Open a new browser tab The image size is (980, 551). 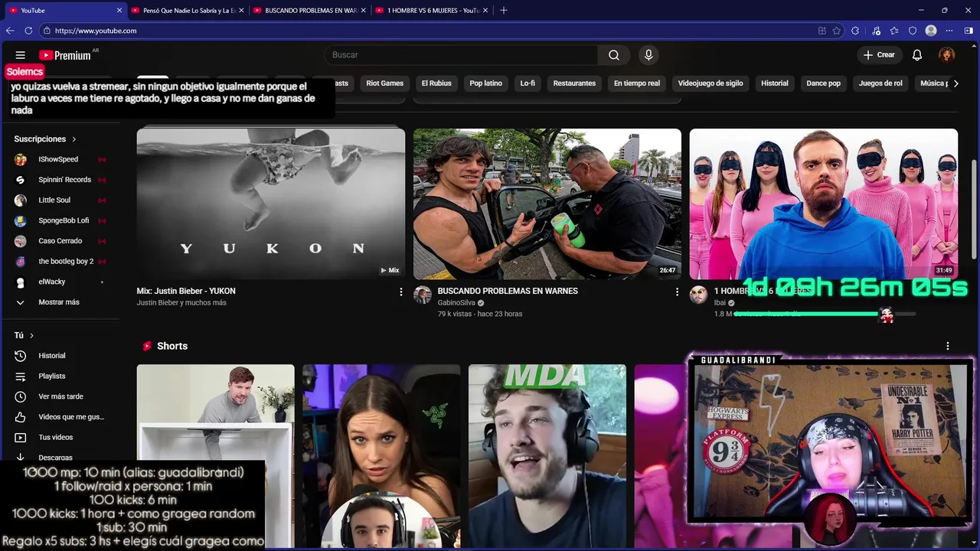[503, 11]
